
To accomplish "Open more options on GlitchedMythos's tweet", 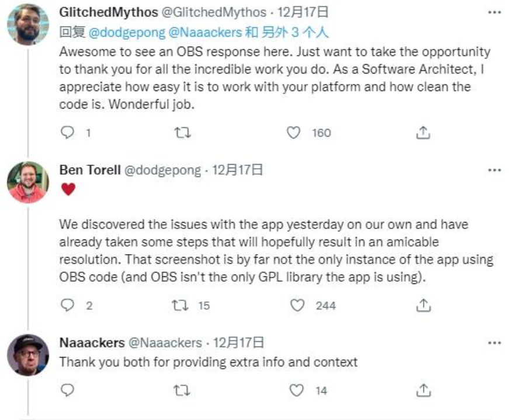I will pyautogui.click(x=494, y=12).
